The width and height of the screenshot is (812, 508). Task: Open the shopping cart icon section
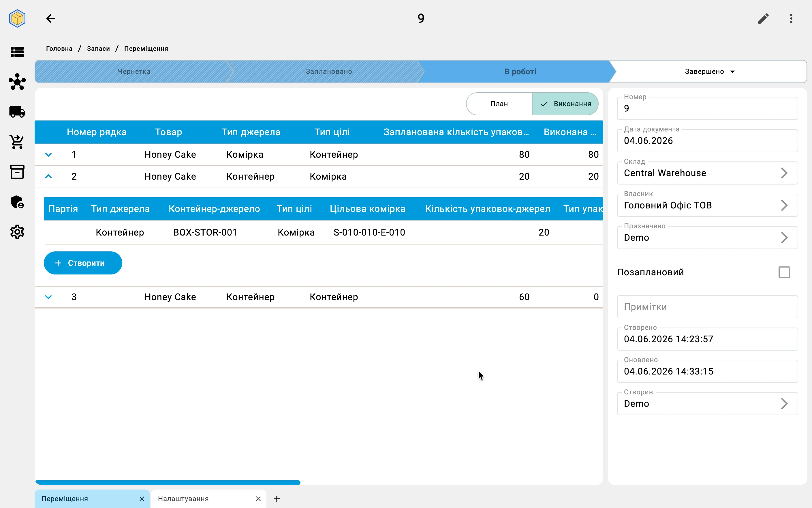[17, 142]
